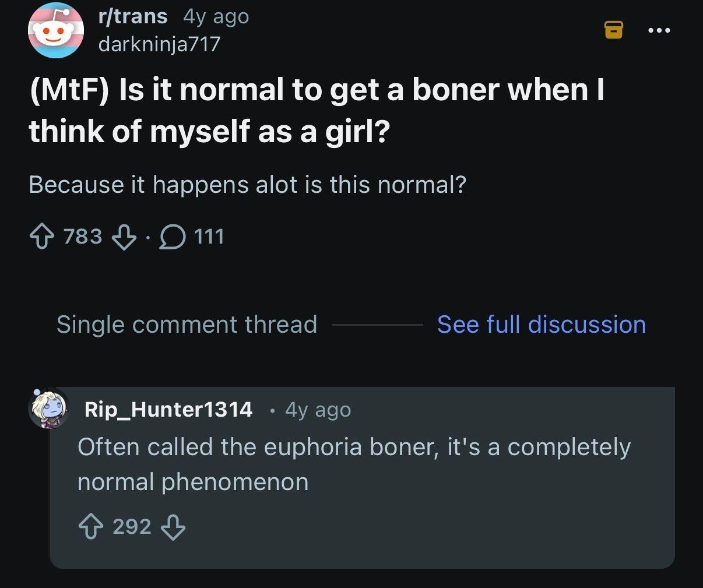This screenshot has width=703, height=588.
Task: Click the post title text
Action: [317, 110]
